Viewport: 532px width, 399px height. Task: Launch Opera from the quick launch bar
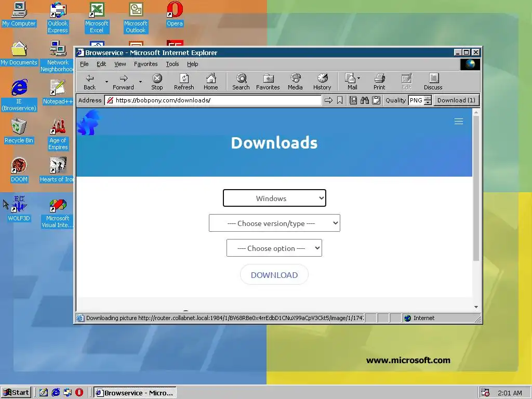coord(79,393)
